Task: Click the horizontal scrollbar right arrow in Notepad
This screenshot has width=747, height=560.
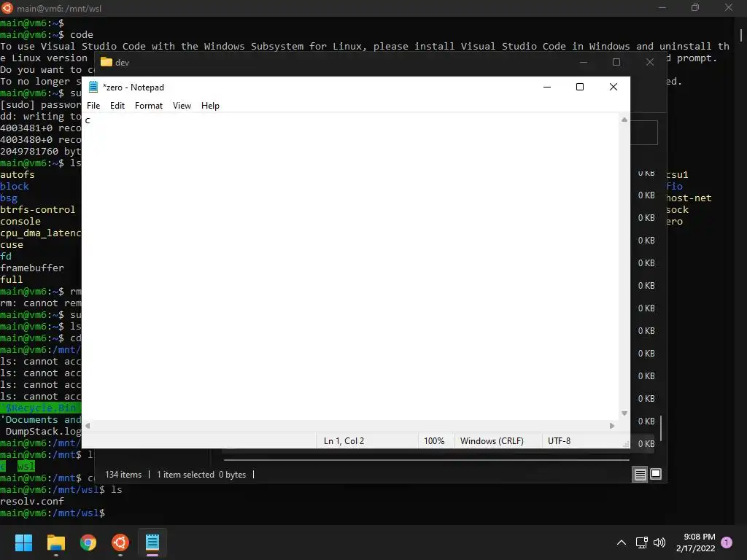Action: (612, 426)
